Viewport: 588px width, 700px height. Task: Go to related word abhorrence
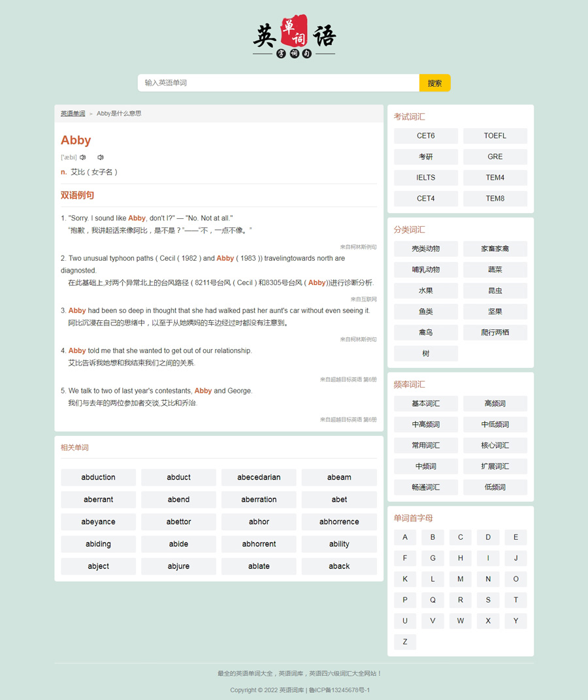pos(339,522)
